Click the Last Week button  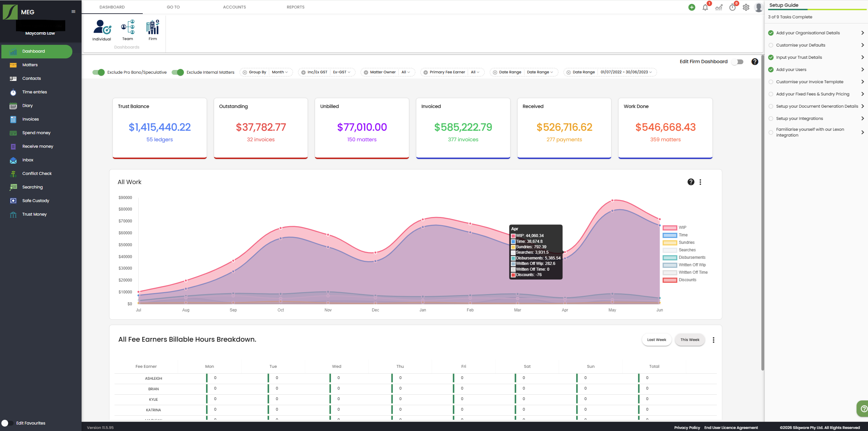click(x=656, y=340)
